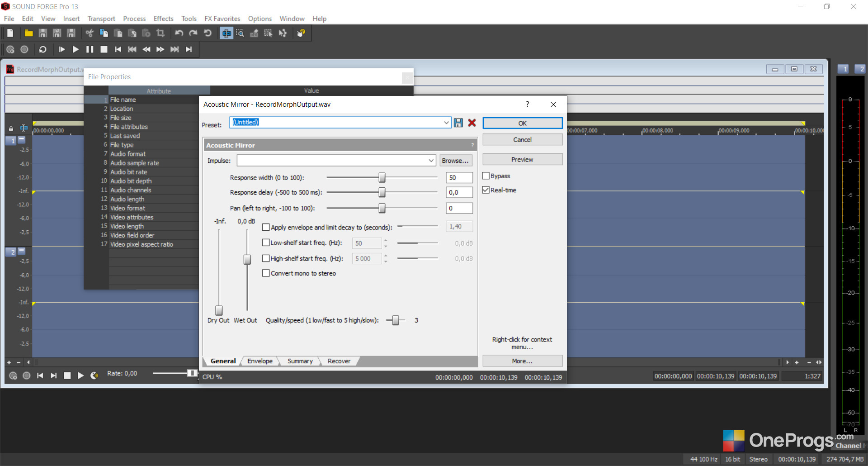The image size is (868, 466).
Task: Click the scrub speaker icon in the data window
Action: click(94, 376)
